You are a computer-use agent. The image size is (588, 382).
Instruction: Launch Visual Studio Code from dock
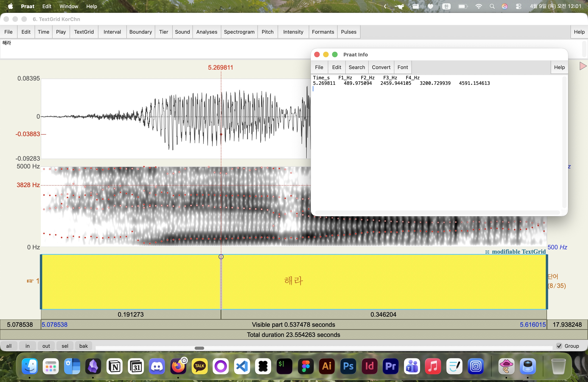pyautogui.click(x=242, y=366)
